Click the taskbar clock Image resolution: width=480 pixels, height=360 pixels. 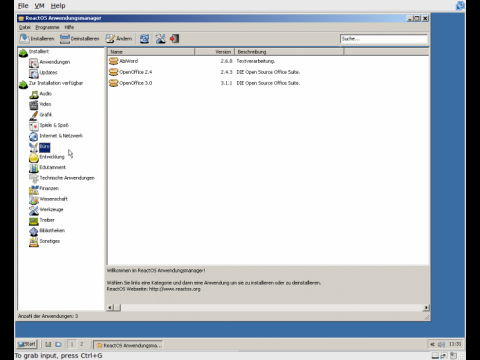click(x=455, y=344)
